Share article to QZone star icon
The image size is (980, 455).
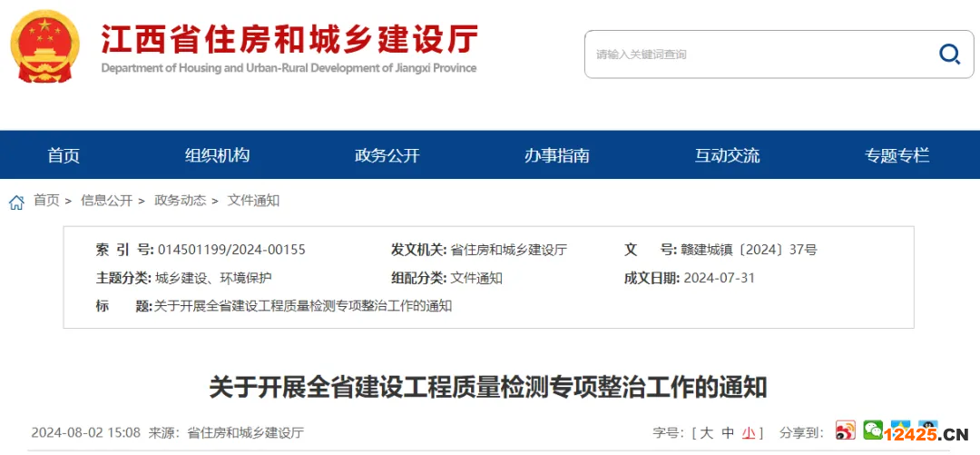pyautogui.click(x=900, y=427)
